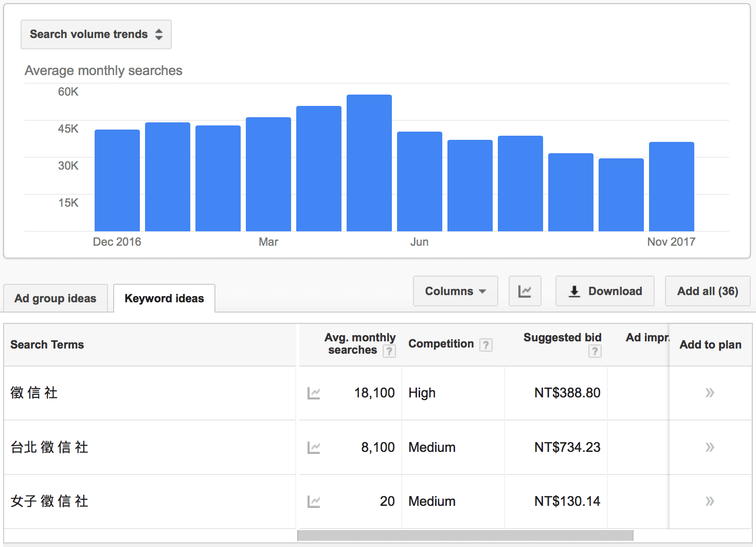This screenshot has width=756, height=547.
Task: Select the Keyword ideas tab
Action: [164, 299]
